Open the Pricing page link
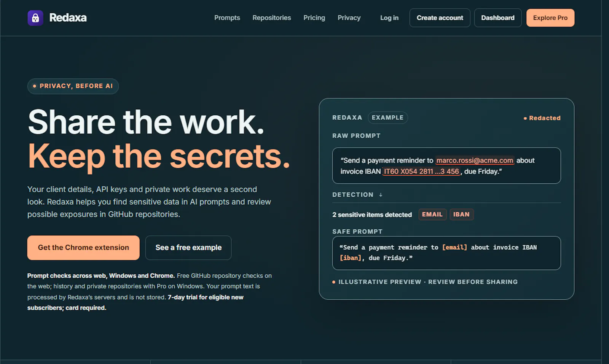The image size is (609, 364). (x=314, y=18)
